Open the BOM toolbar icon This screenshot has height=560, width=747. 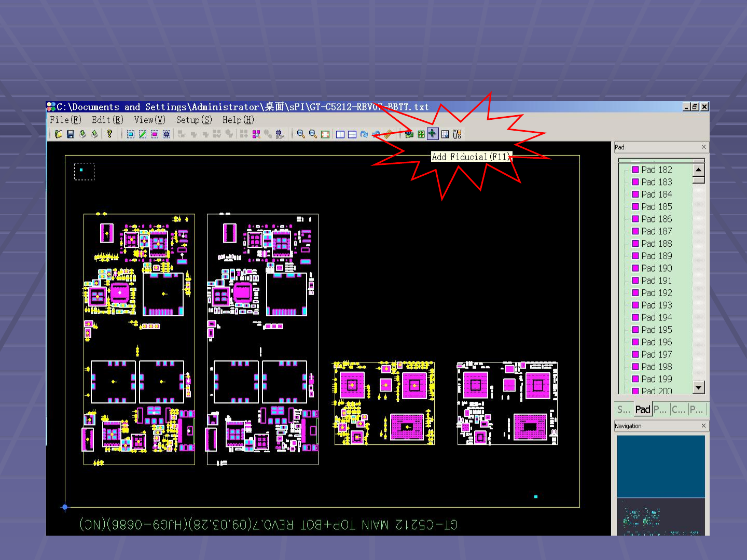(280, 134)
